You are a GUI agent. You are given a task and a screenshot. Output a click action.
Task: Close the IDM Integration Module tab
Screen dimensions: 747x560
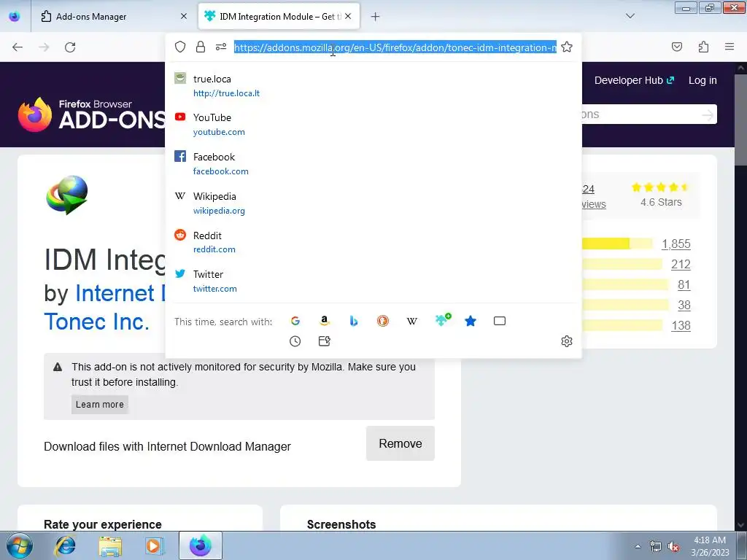pyautogui.click(x=348, y=16)
